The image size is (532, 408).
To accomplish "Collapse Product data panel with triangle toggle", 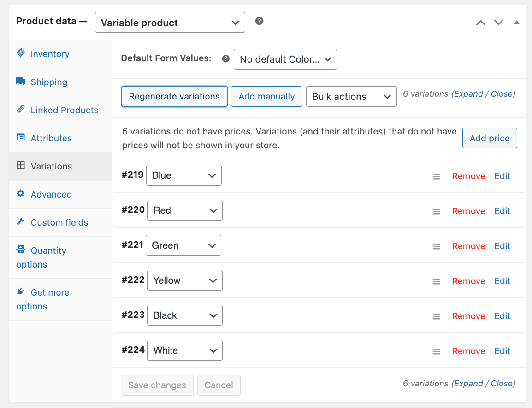I will pyautogui.click(x=517, y=23).
